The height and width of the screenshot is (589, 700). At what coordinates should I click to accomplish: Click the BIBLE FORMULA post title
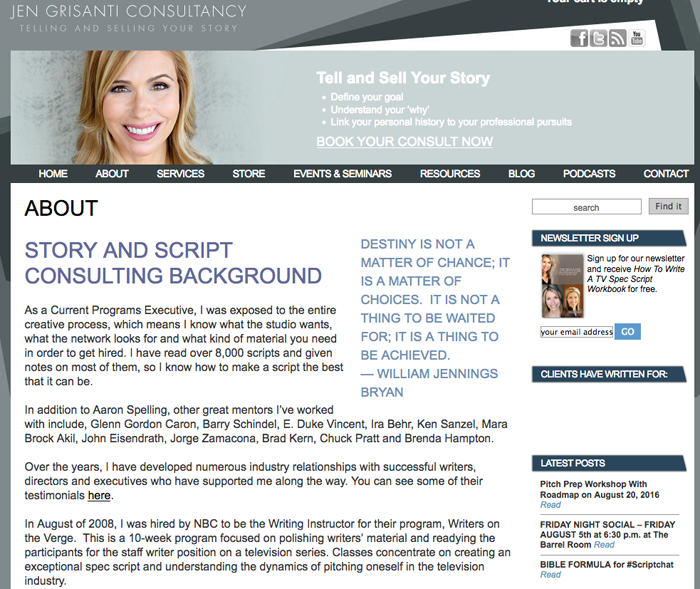click(x=607, y=564)
